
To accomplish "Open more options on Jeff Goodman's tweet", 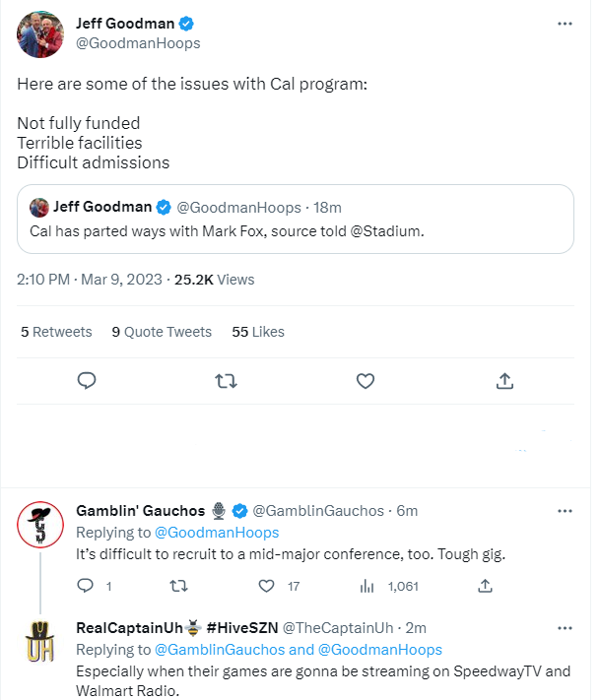I will [565, 23].
